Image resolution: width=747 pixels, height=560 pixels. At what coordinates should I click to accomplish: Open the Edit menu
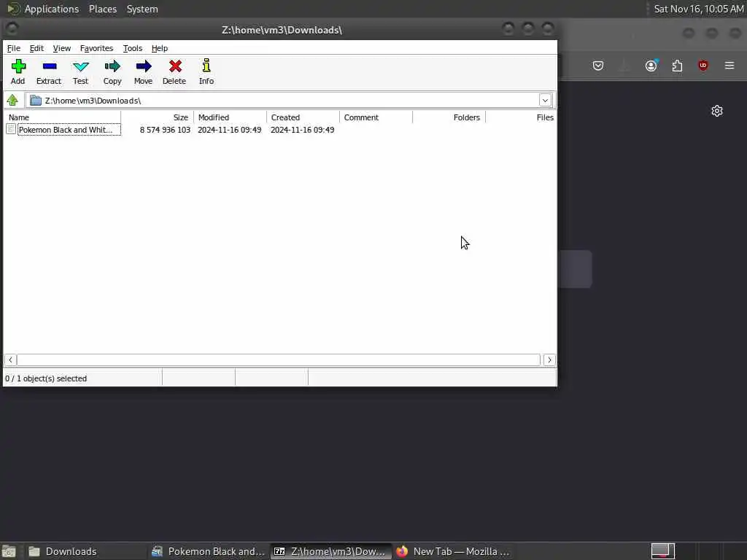click(x=36, y=48)
